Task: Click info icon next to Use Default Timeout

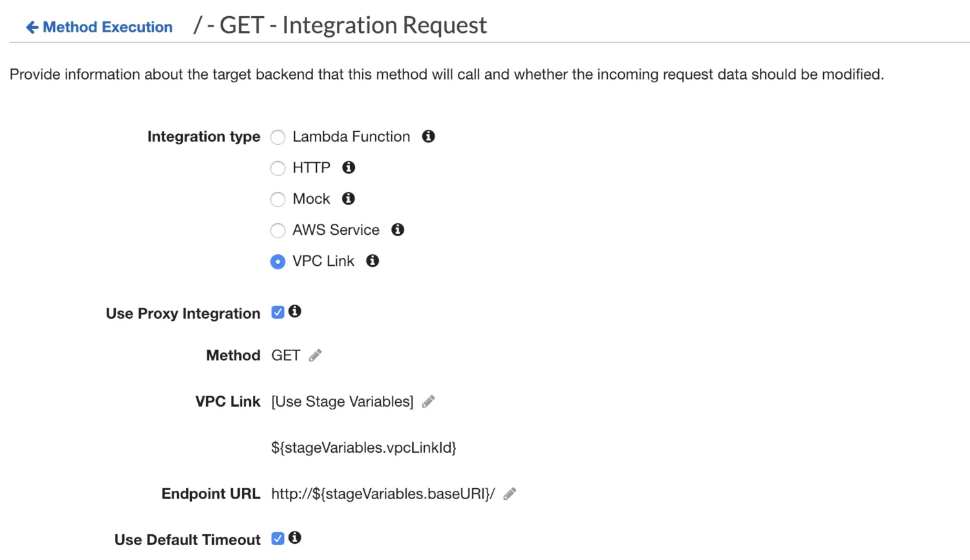Action: tap(295, 537)
